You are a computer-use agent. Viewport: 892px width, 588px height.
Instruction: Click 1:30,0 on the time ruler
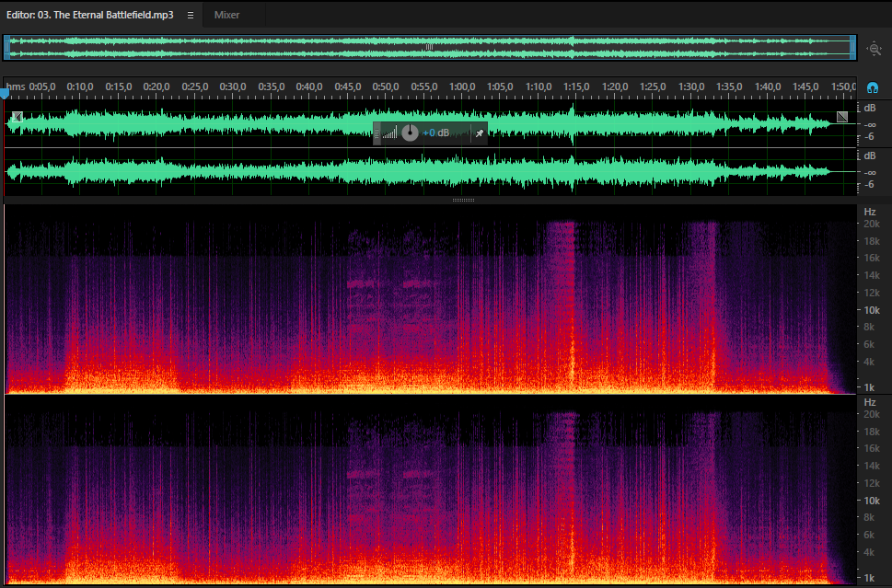(x=691, y=87)
